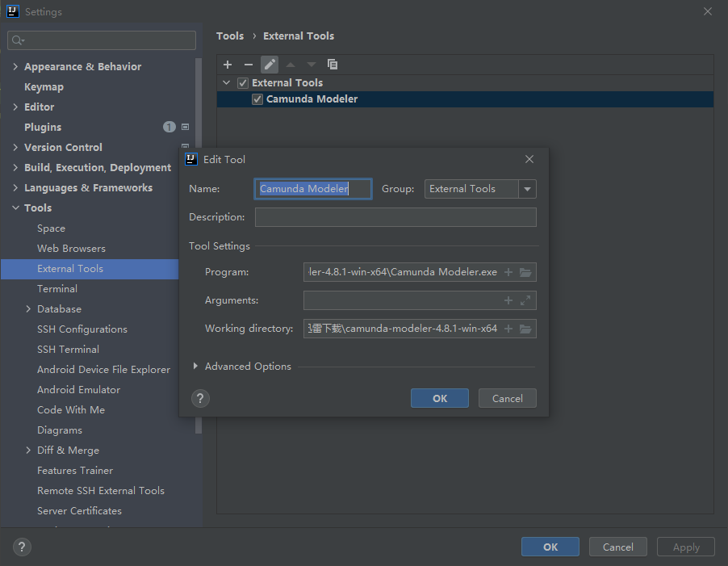
Task: Browse for Program executable folder icon
Action: point(525,272)
